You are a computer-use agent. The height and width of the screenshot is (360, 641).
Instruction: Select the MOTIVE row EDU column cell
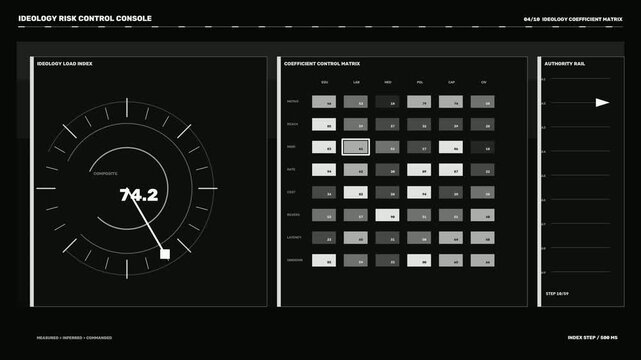click(324, 102)
